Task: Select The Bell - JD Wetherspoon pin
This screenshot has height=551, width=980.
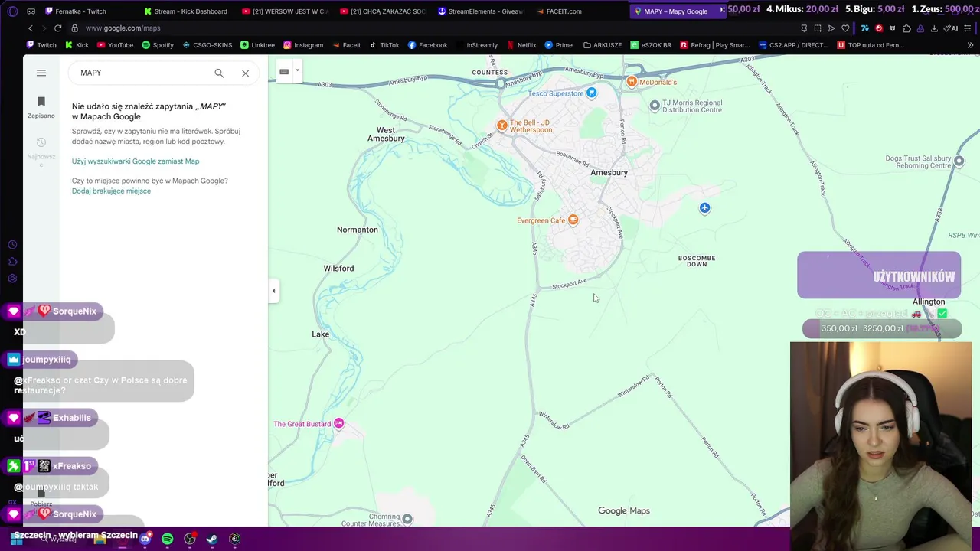Action: (502, 125)
